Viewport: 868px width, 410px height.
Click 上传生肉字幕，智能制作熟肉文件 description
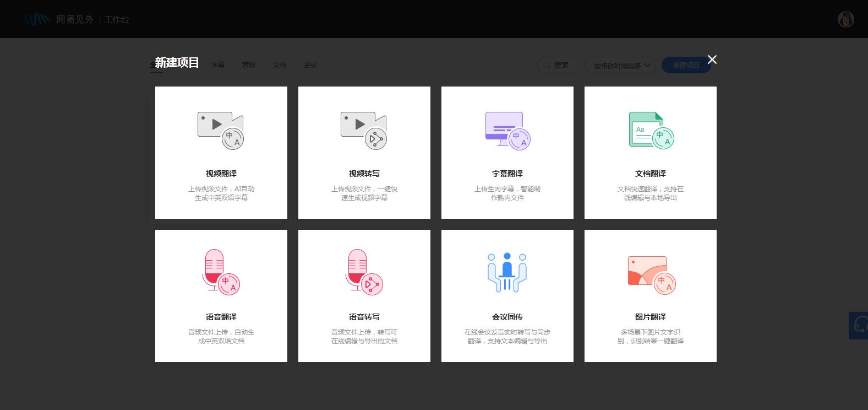507,193
